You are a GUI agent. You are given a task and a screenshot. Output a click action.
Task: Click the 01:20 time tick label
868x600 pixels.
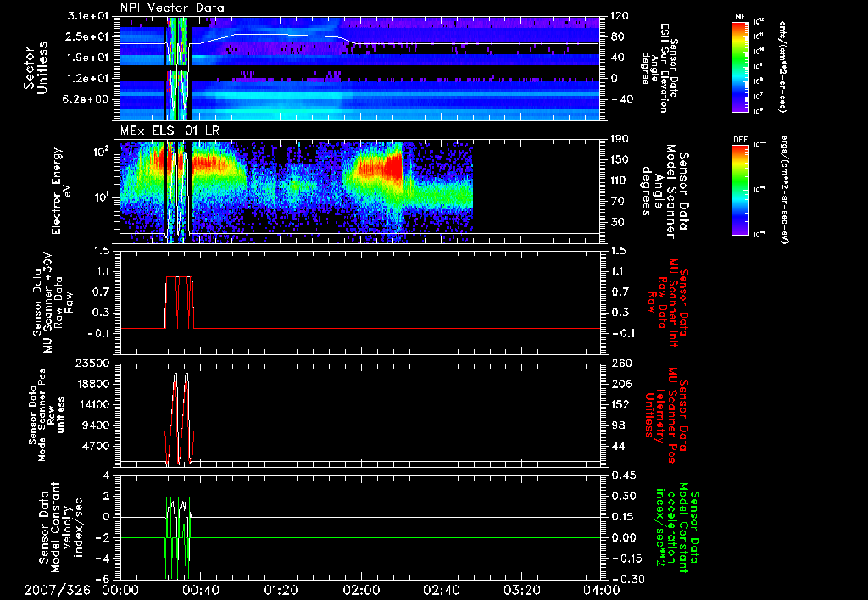(281, 590)
